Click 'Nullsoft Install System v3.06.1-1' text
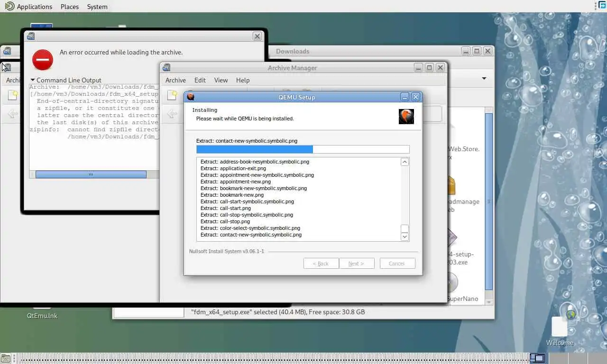Screen dimensions: 607x364 [x=227, y=251]
